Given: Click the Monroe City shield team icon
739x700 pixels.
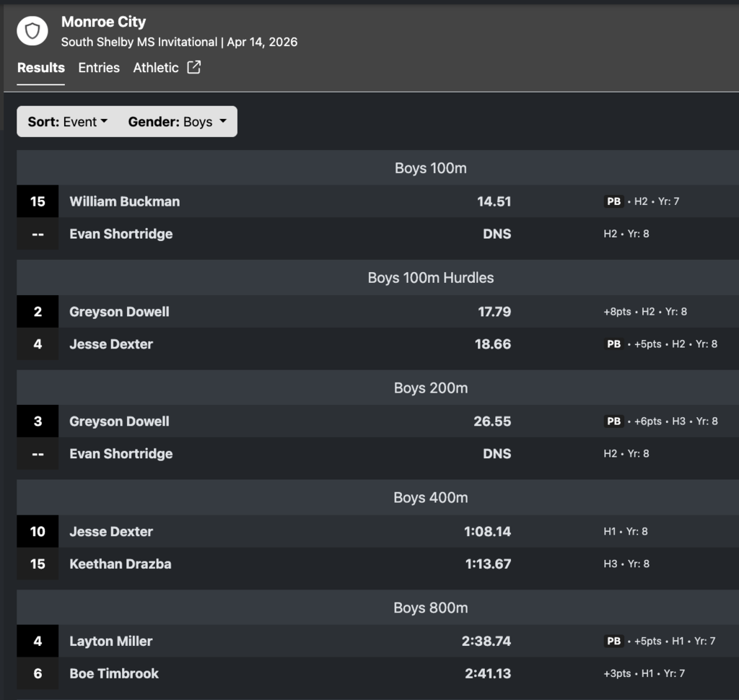Looking at the screenshot, I should coord(32,31).
